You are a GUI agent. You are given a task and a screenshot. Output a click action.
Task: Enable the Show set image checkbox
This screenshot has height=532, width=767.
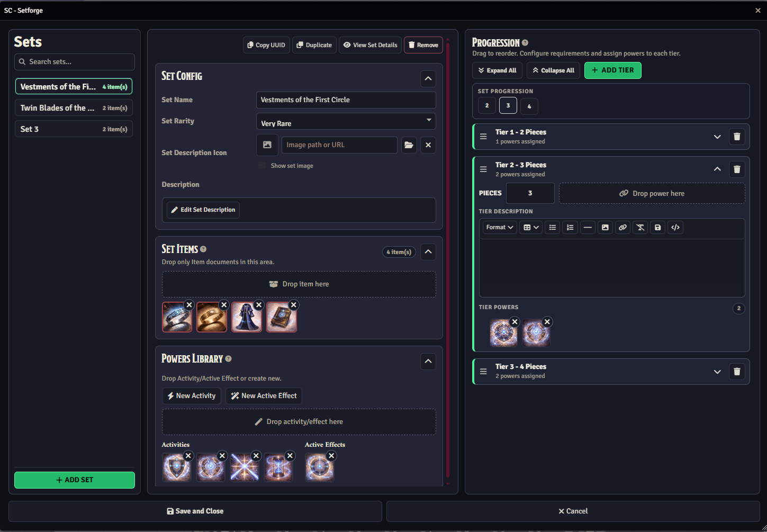click(x=262, y=166)
